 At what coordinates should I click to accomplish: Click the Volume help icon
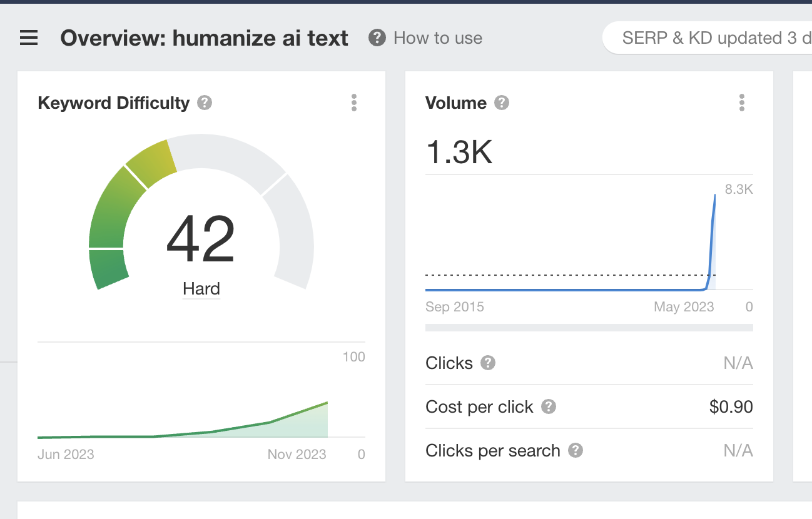pos(502,103)
